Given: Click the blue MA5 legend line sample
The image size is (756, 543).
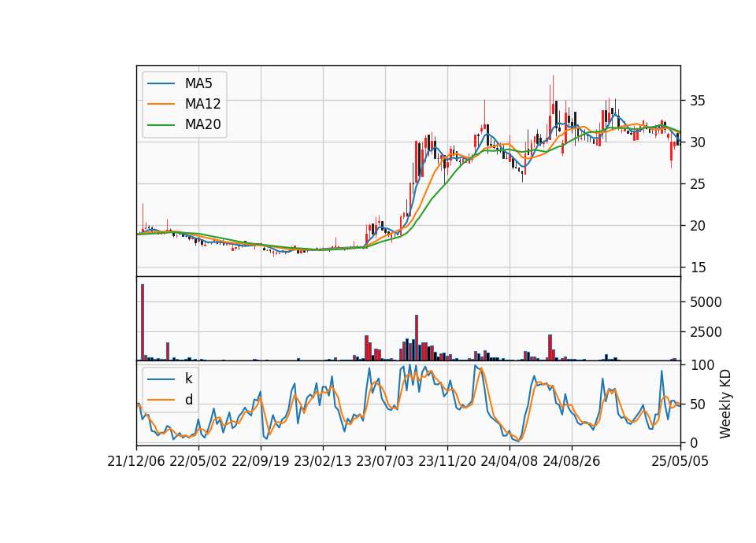Looking at the screenshot, I should click(161, 83).
